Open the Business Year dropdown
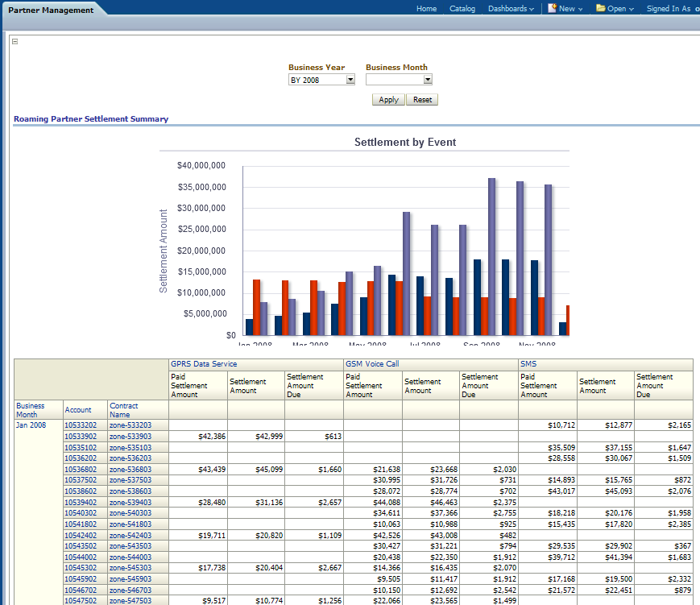The image size is (700, 605). tap(350, 80)
